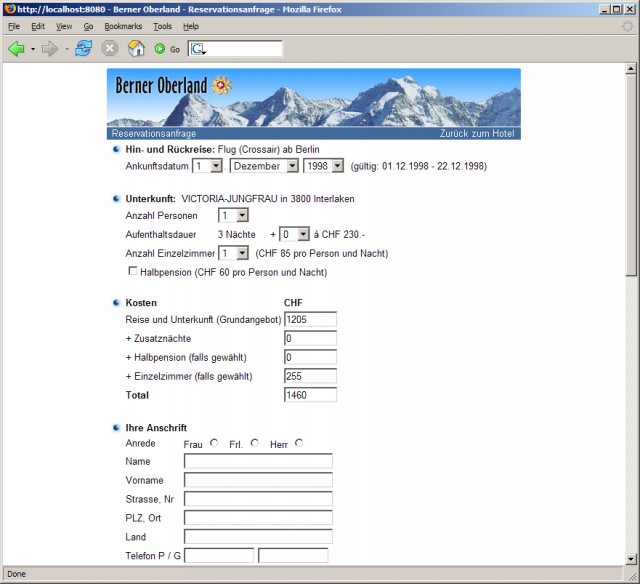Click the Reservationsanfrage banner label
This screenshot has height=584, width=640.
click(154, 133)
